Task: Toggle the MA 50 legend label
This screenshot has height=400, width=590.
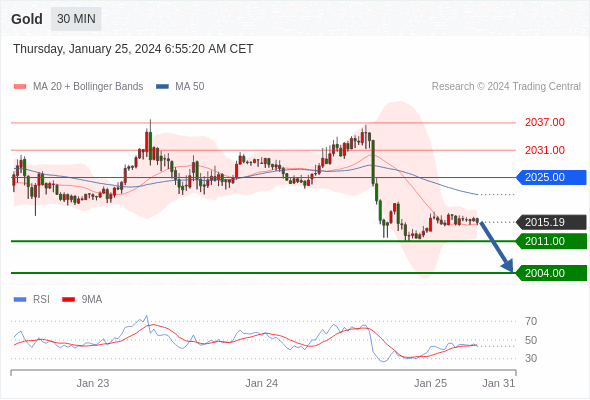Action: click(190, 87)
